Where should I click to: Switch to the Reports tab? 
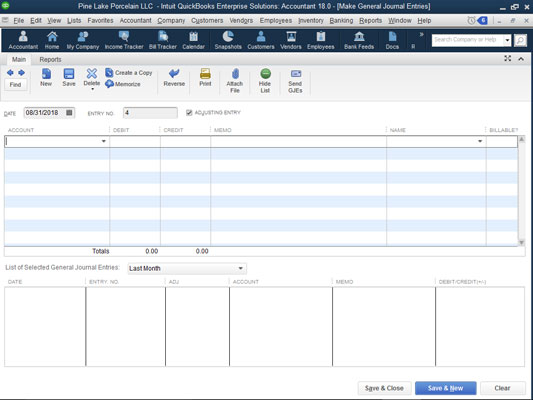(50, 59)
